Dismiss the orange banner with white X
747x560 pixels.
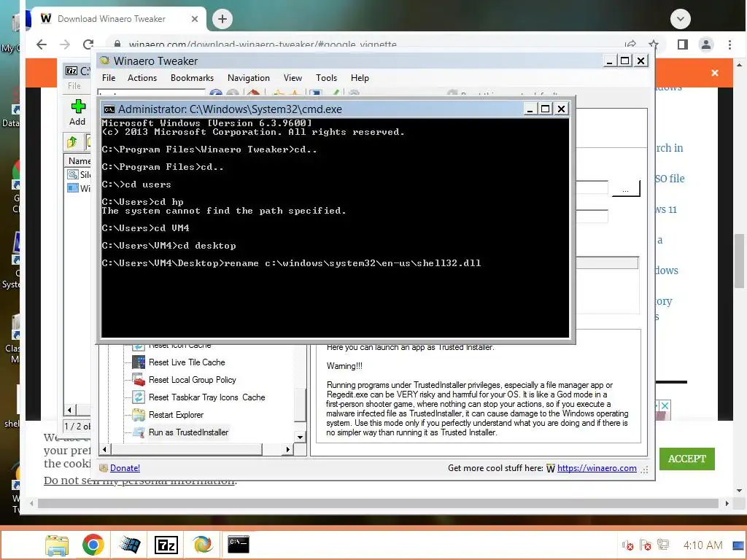tap(715, 73)
